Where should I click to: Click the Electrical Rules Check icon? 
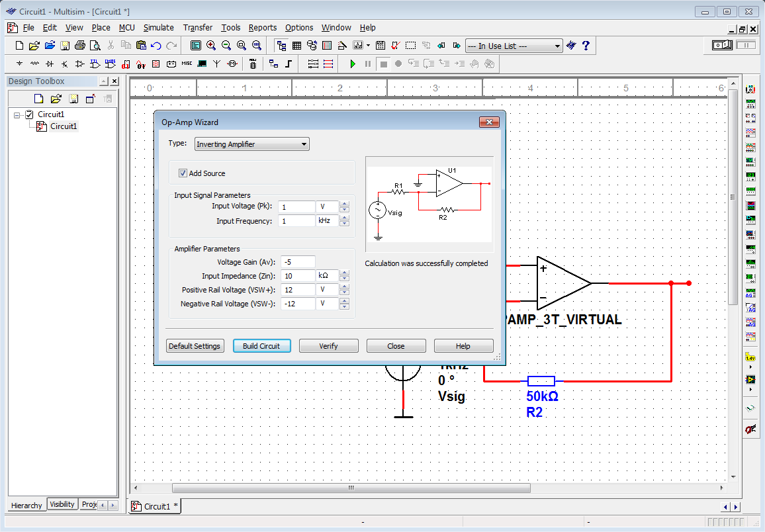(396, 46)
